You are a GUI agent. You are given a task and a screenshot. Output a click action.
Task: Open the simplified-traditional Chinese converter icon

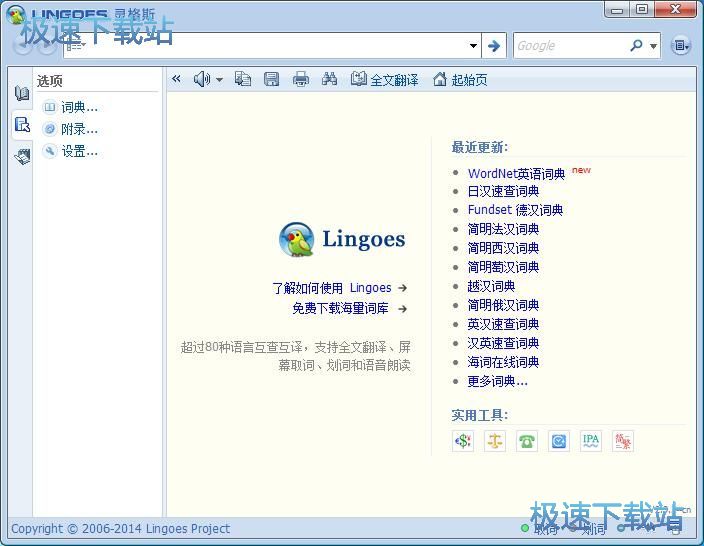pos(623,441)
